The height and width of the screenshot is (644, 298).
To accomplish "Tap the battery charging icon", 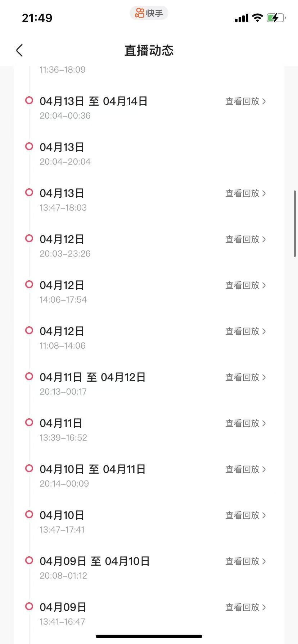I will point(276,18).
